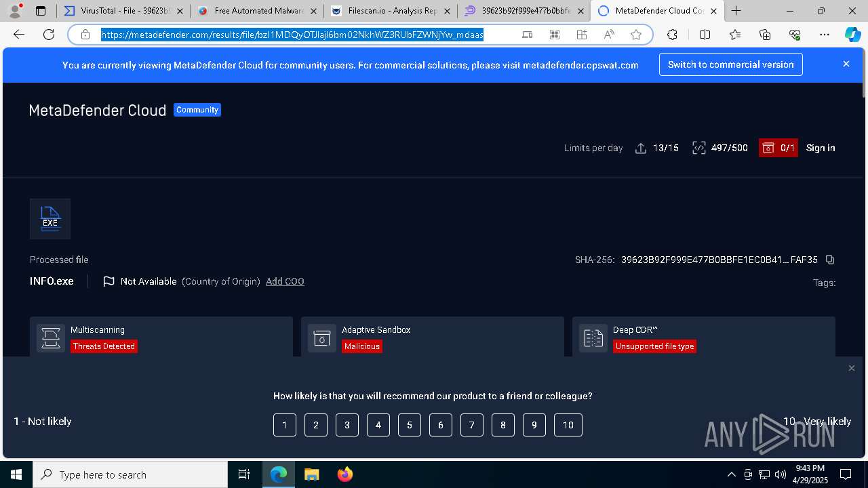
Task: Click the Deep CDR card icon
Action: click(x=593, y=338)
